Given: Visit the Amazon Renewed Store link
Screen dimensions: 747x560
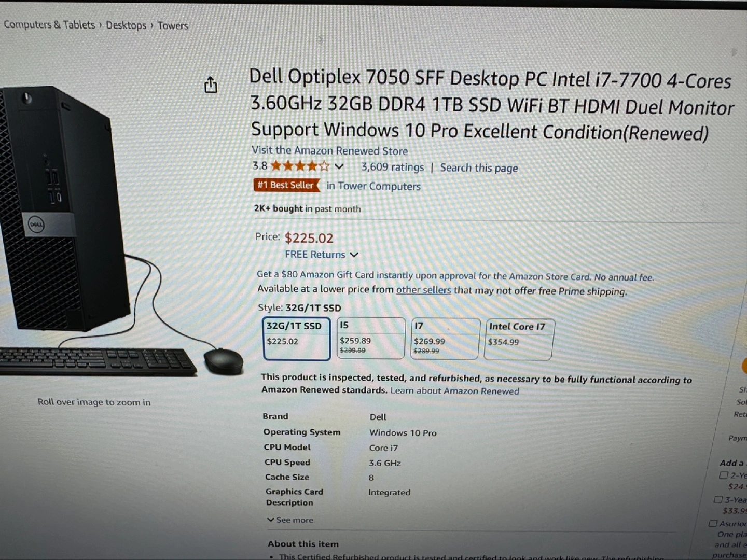Looking at the screenshot, I should (x=330, y=150).
